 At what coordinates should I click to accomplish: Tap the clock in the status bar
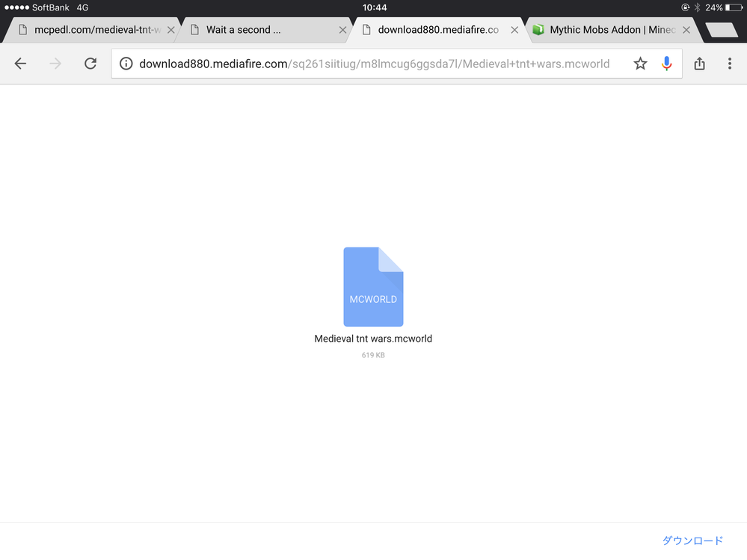[373, 7]
